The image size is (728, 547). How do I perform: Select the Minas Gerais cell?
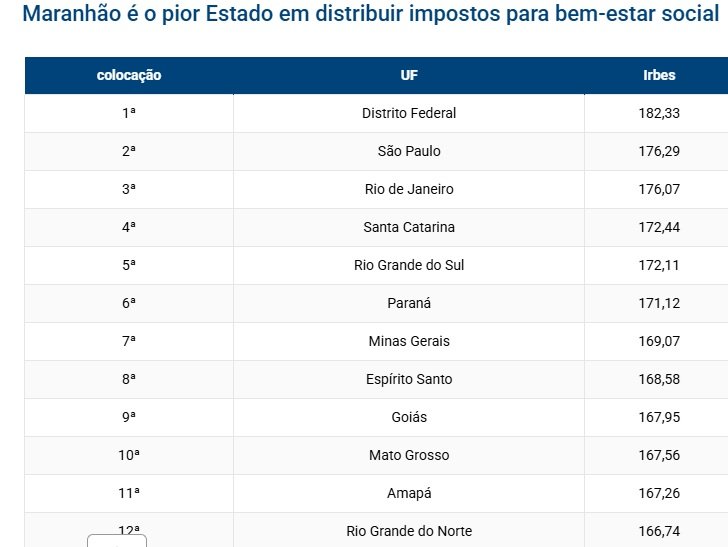point(409,341)
